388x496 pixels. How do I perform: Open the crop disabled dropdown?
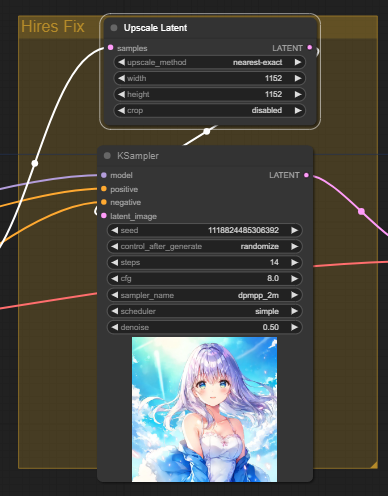tap(210, 110)
